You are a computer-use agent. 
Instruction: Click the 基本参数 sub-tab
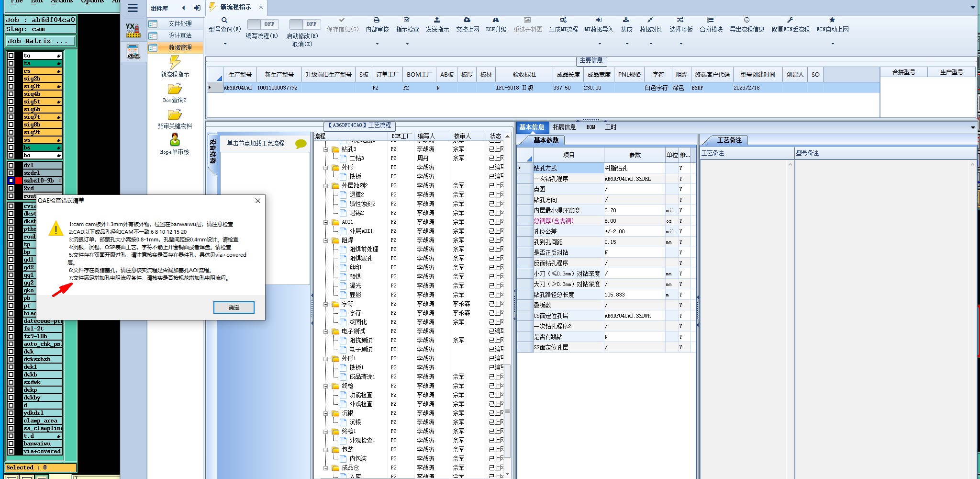click(x=546, y=140)
